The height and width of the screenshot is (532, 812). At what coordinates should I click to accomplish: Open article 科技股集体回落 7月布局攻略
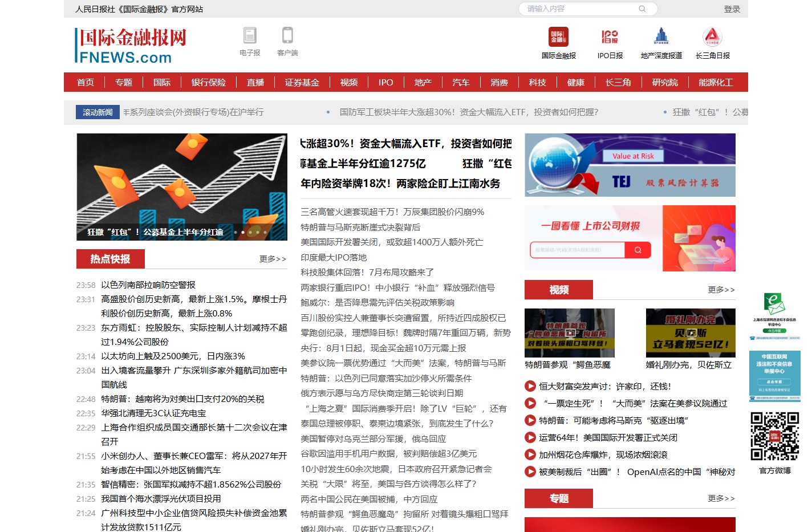[x=367, y=273]
